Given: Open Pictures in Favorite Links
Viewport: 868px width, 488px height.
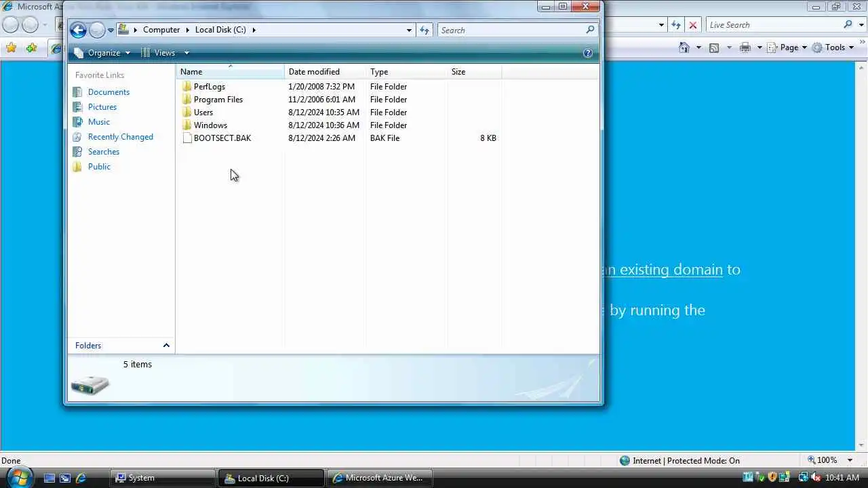Looking at the screenshot, I should coord(102,107).
